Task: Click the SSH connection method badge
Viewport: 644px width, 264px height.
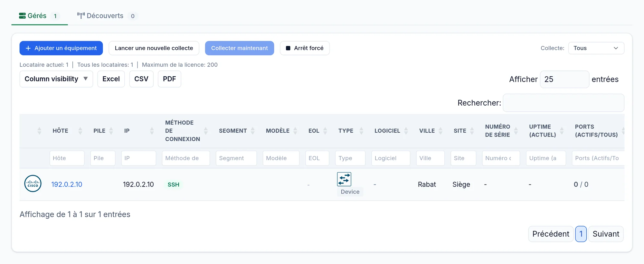Action: pyautogui.click(x=174, y=184)
